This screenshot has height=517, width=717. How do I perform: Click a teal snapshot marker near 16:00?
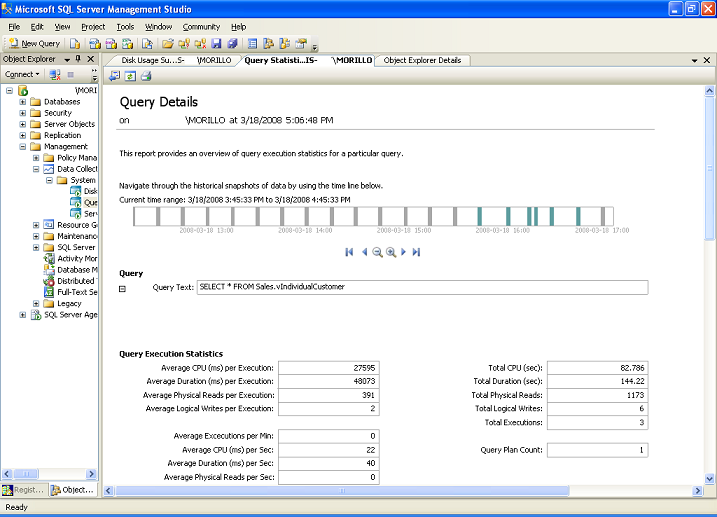tap(508, 216)
